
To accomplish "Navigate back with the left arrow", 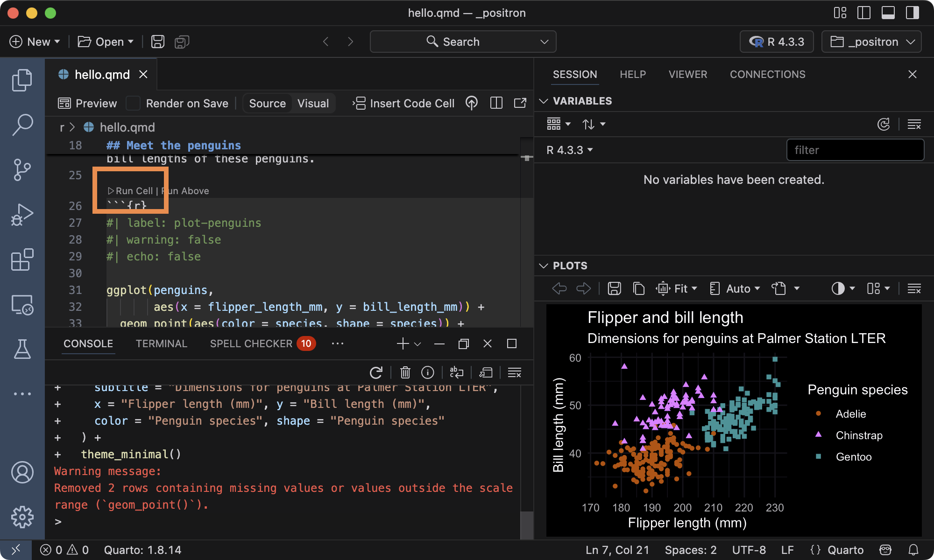I will 326,42.
